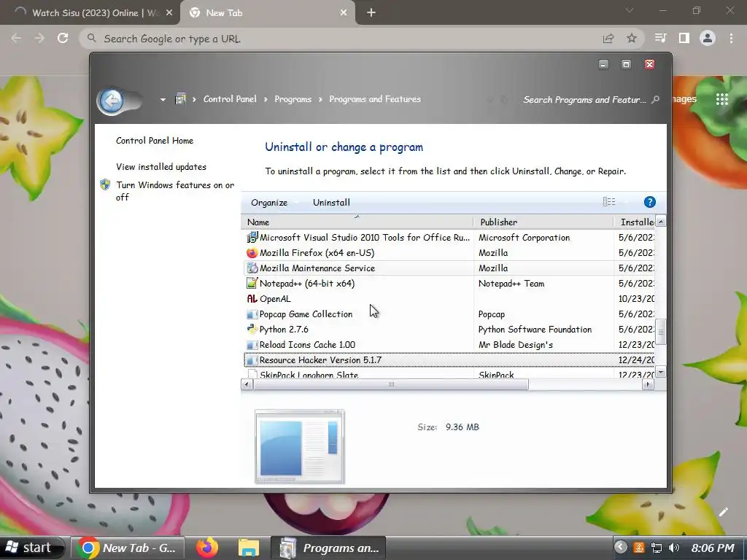Open the Control Panel address bar icon
The height and width of the screenshot is (560, 747).
point(180,99)
